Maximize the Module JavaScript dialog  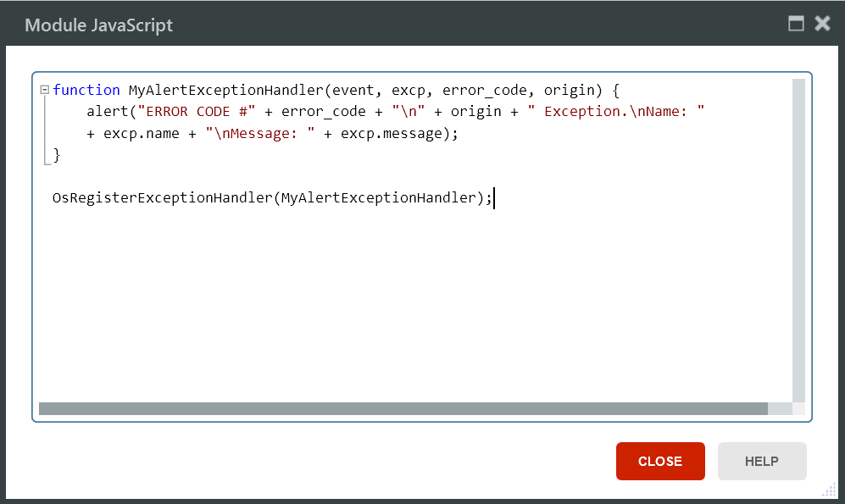796,24
